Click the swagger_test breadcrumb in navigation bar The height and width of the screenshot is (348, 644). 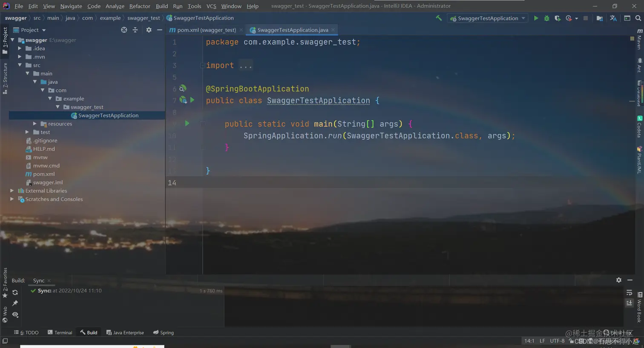tap(144, 18)
